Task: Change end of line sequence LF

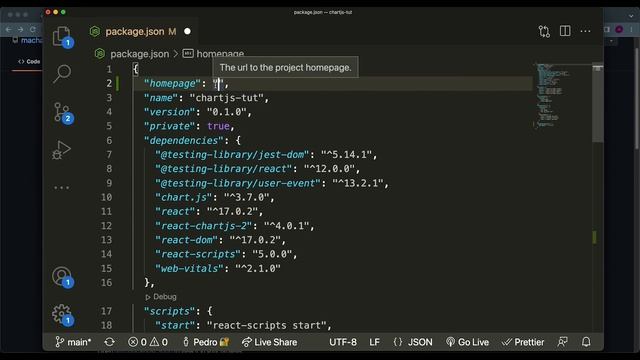Action: click(374, 342)
